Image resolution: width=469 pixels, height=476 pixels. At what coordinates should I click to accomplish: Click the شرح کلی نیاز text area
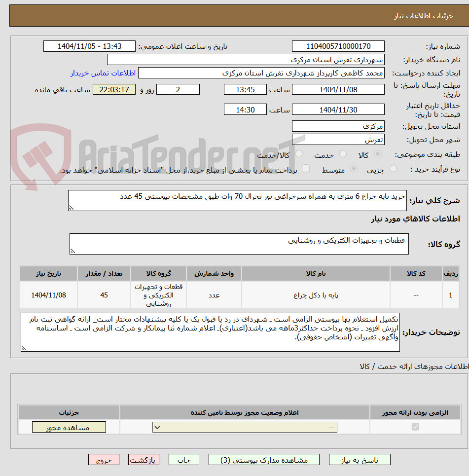[x=237, y=200]
